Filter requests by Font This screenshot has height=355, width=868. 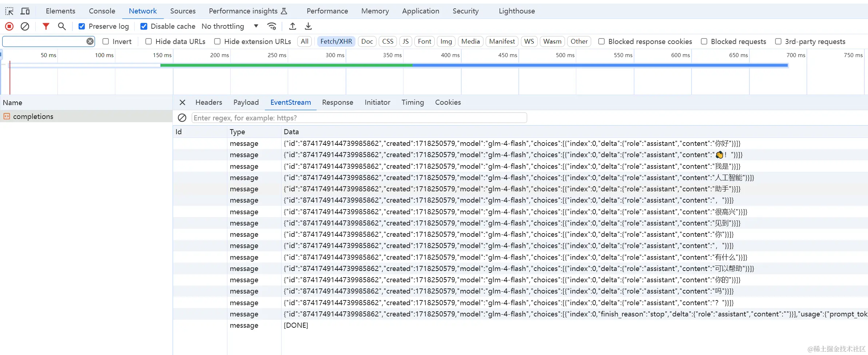pos(424,41)
